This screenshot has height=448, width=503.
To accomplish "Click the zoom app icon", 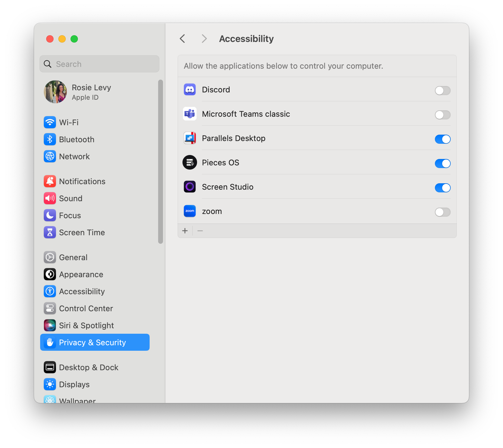I will point(190,211).
